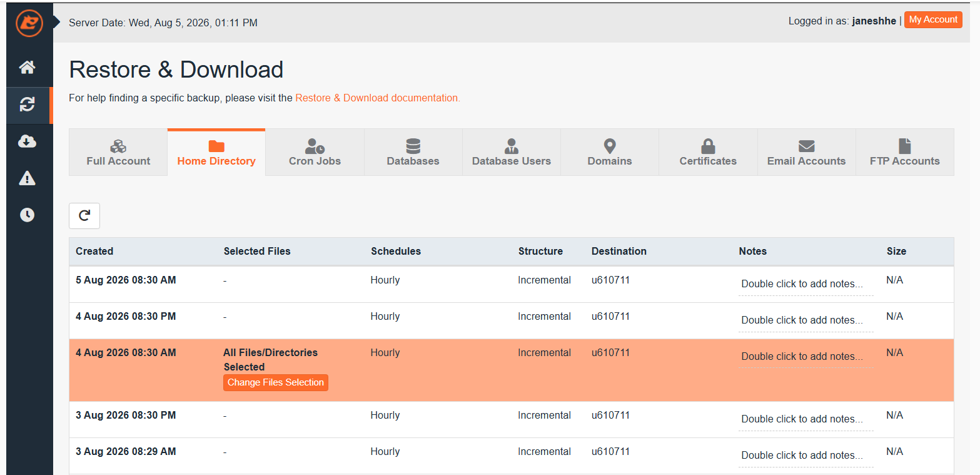Image resolution: width=980 pixels, height=475 pixels.
Task: Select the Home Directory tab
Action: click(216, 152)
